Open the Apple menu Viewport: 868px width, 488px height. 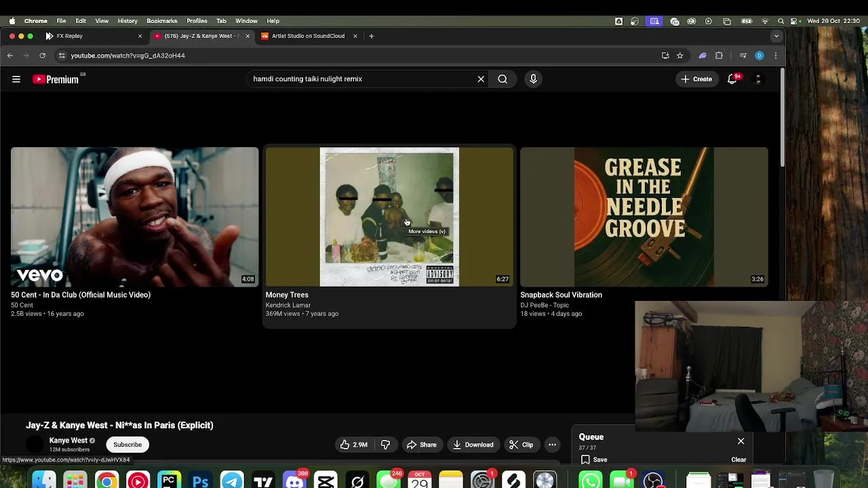pos(12,21)
